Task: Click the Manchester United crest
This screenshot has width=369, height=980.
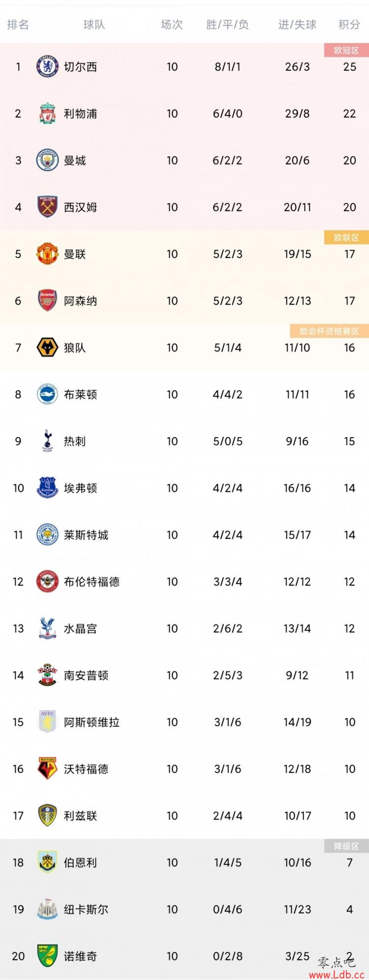Action: click(48, 253)
